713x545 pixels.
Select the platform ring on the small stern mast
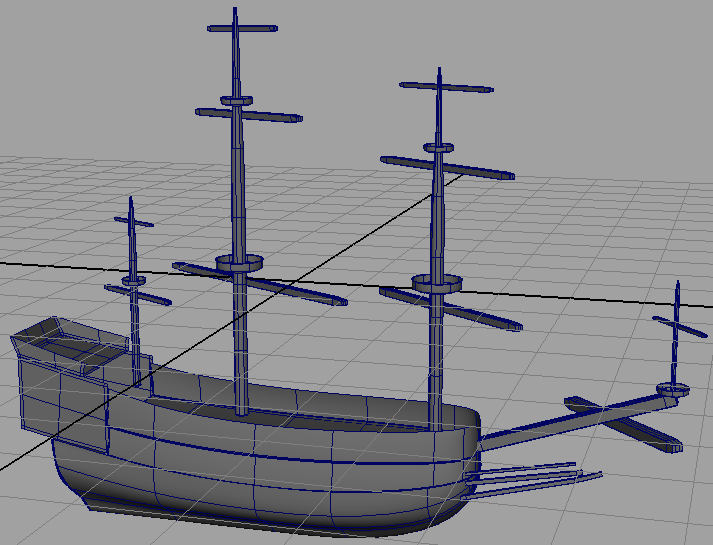click(x=134, y=280)
